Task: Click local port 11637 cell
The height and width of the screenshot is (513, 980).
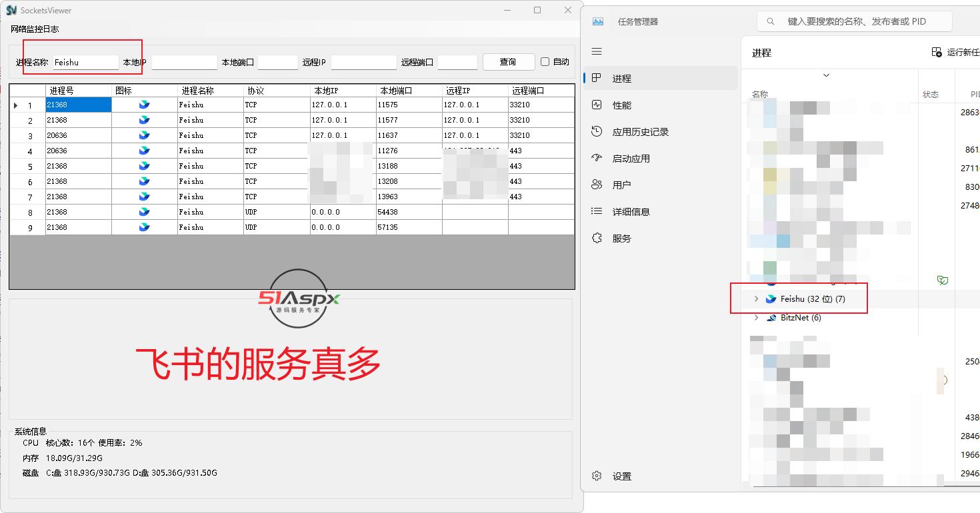Action: tap(409, 135)
